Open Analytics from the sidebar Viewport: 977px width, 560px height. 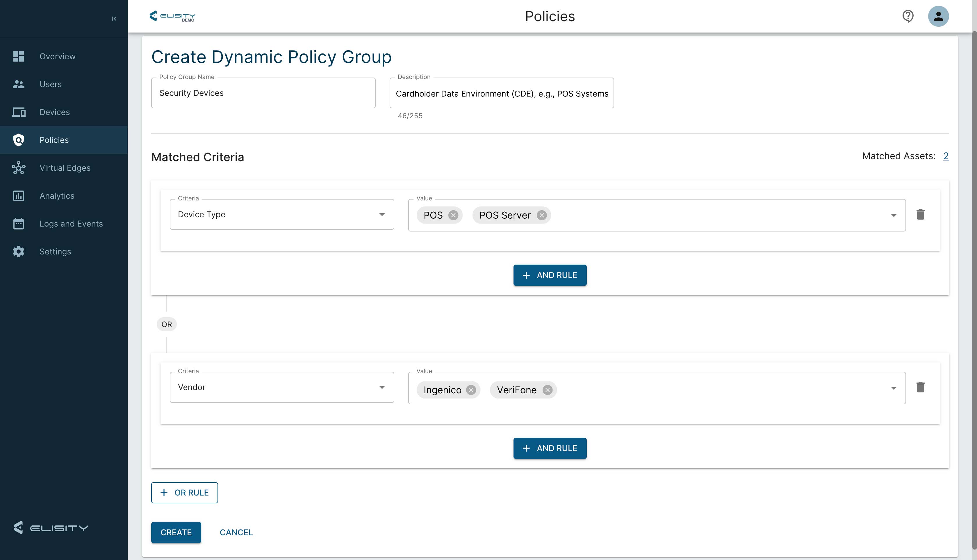pyautogui.click(x=57, y=196)
